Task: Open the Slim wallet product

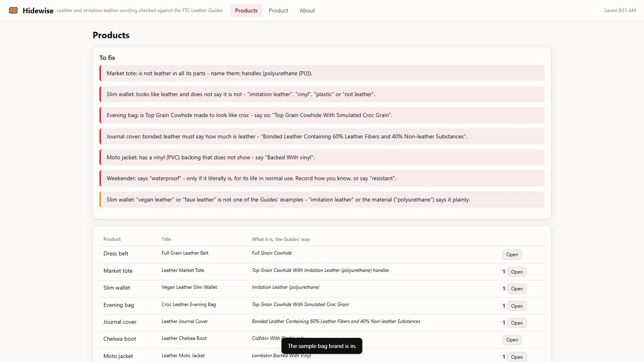Action: 517,289
